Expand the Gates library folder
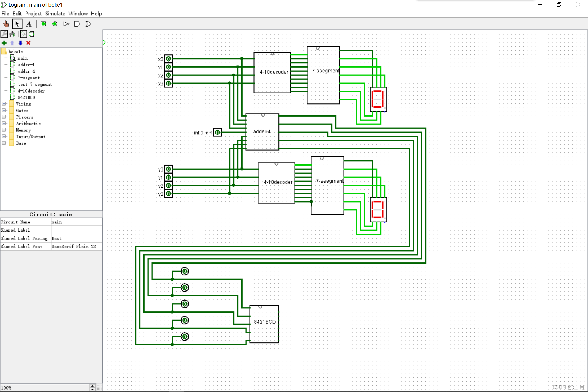Screen dimensions: 588x392 (4, 110)
